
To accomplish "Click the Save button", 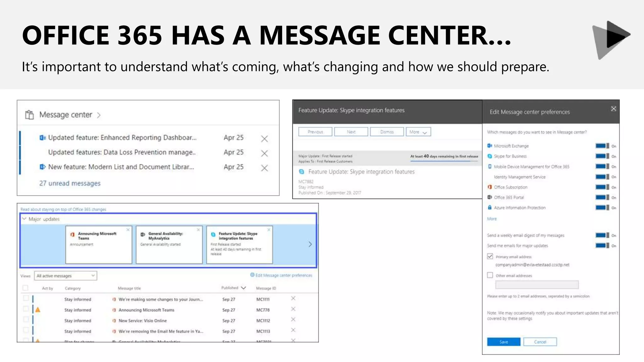I will tap(504, 342).
